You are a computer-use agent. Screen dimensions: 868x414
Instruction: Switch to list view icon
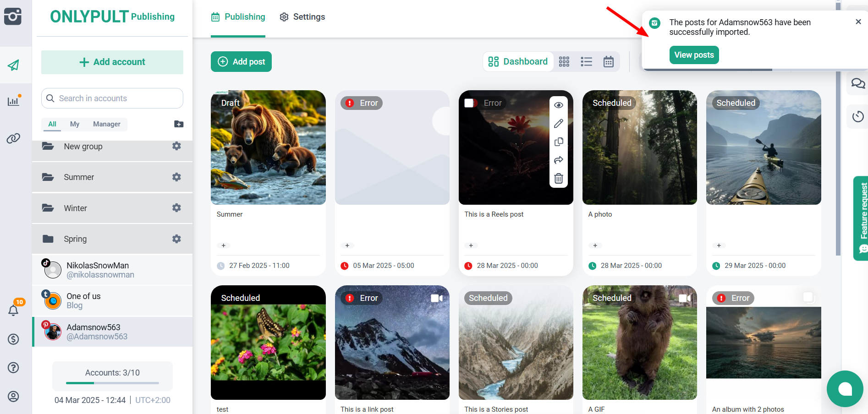[x=586, y=62]
